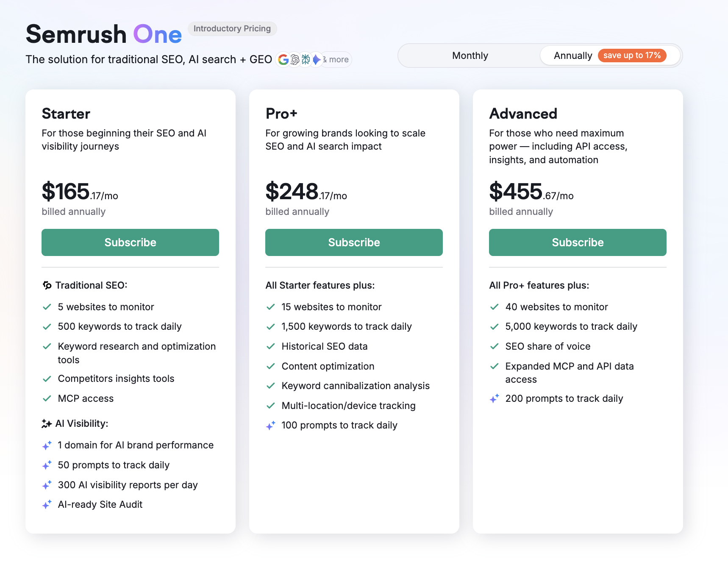Expand the '& more' search engines pill
This screenshot has width=728, height=562.
[337, 59]
